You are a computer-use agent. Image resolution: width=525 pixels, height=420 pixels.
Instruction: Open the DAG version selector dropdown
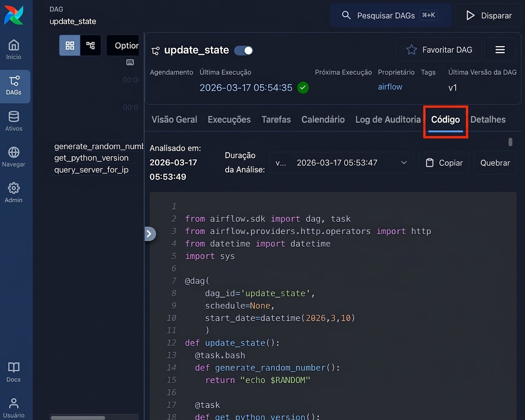(341, 163)
